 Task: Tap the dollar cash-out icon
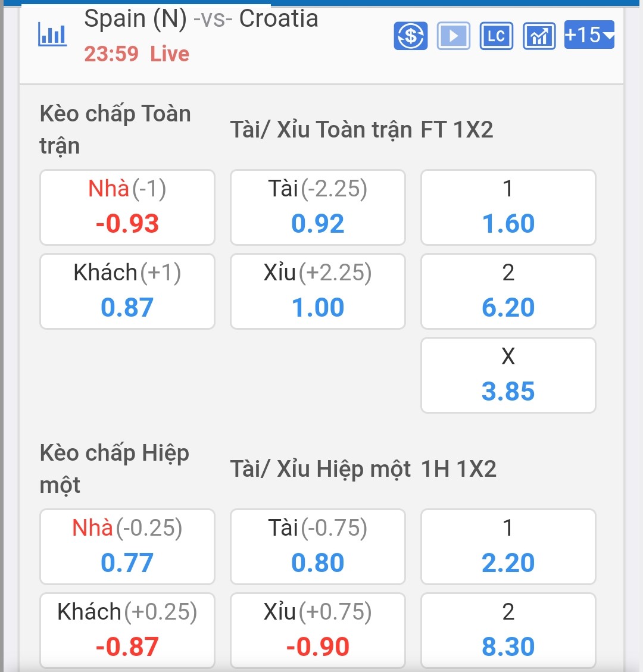click(x=410, y=36)
